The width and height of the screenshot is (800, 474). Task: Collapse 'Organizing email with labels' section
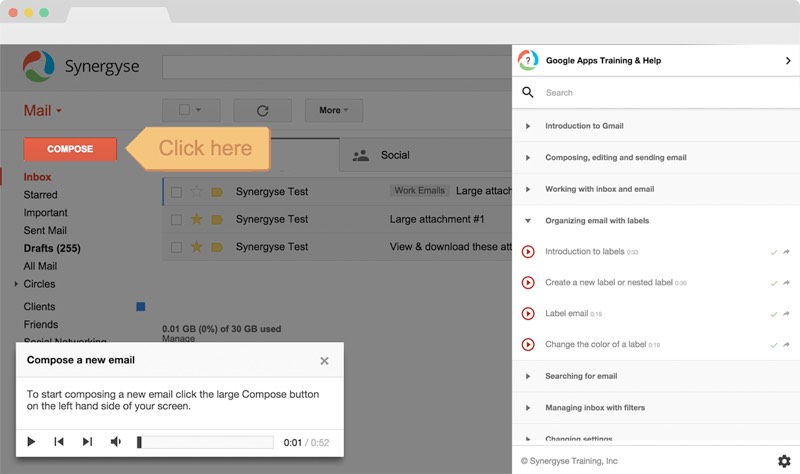point(528,220)
